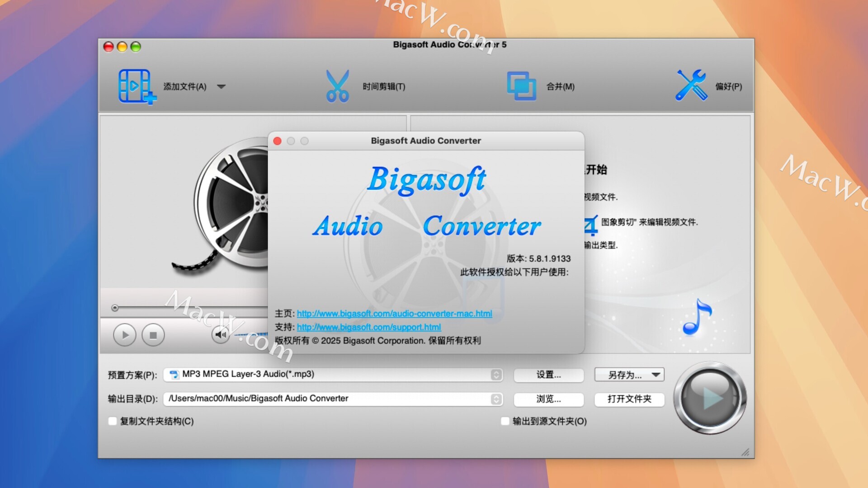Select 合并(M) toolbar label

click(x=560, y=87)
